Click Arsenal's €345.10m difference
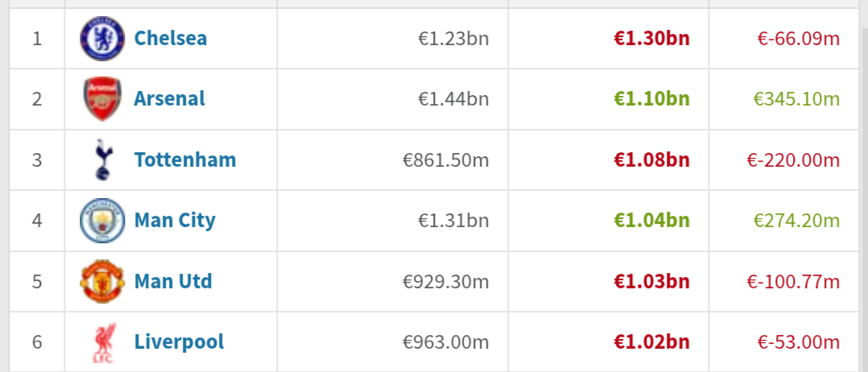 796,99
